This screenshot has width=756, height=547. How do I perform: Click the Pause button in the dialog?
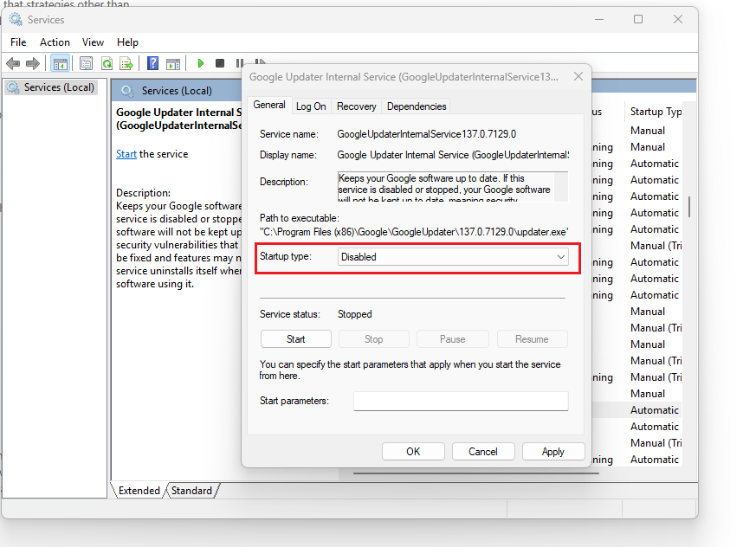point(452,339)
